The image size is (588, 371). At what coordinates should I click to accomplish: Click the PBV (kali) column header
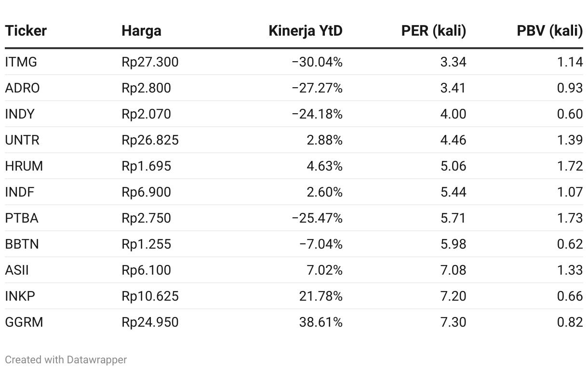(x=549, y=31)
